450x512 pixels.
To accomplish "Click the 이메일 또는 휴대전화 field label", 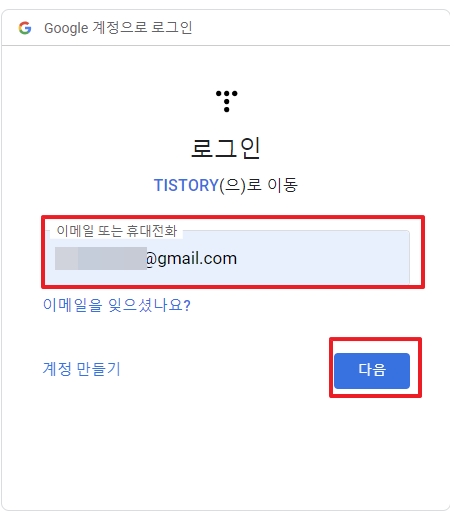I will [117, 231].
